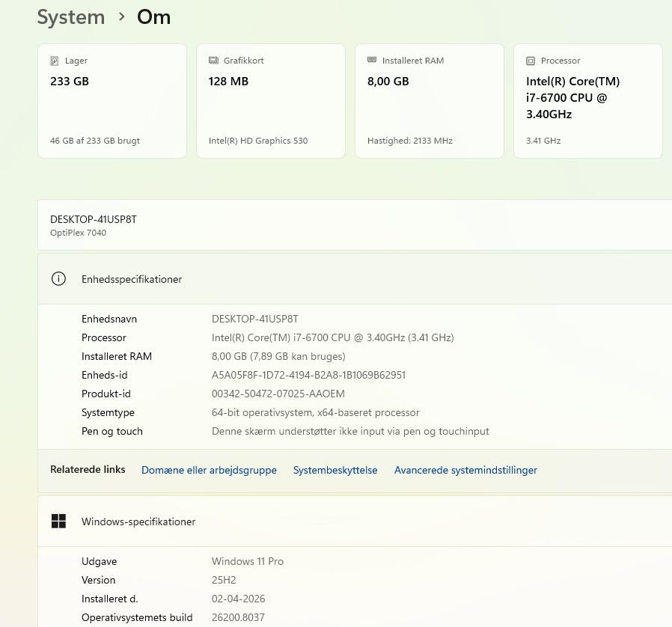Image resolution: width=672 pixels, height=627 pixels.
Task: Open the Systembeskyttelse link
Action: click(335, 470)
